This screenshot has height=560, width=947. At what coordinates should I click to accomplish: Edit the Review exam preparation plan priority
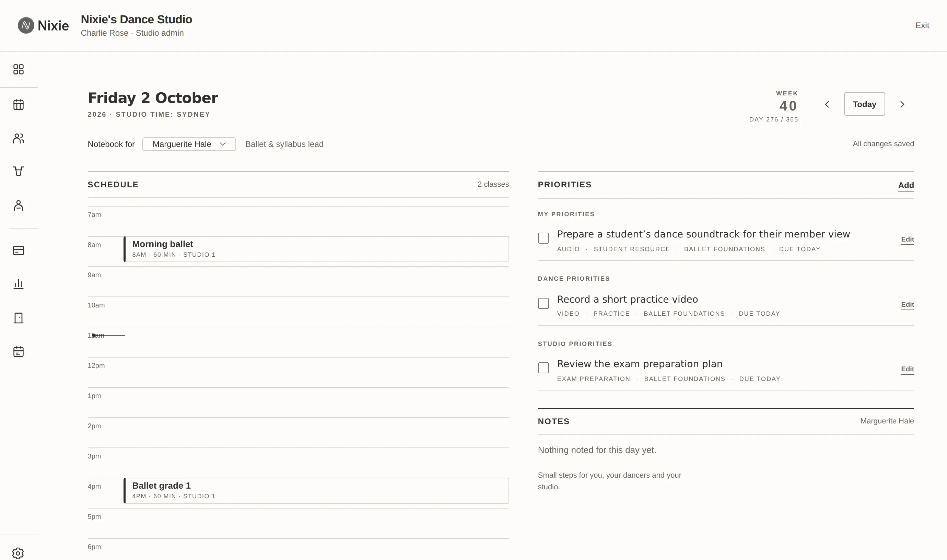(908, 369)
